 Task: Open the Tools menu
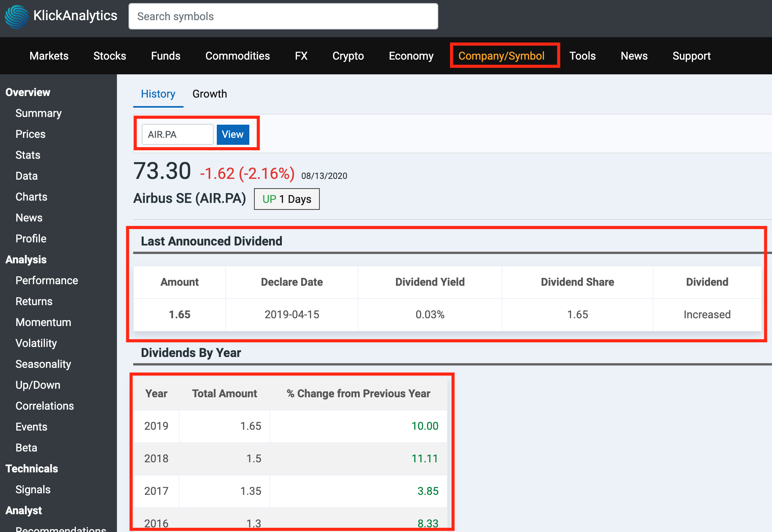[582, 56]
